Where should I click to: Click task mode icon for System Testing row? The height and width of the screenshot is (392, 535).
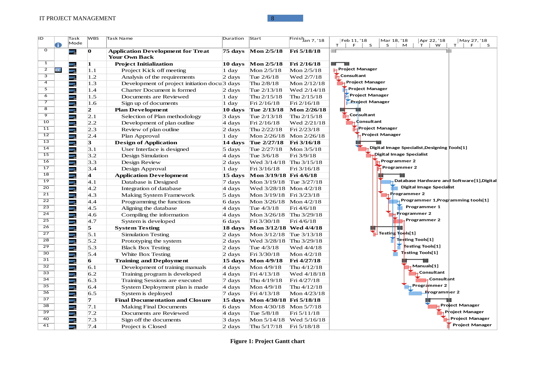pos(73,228)
